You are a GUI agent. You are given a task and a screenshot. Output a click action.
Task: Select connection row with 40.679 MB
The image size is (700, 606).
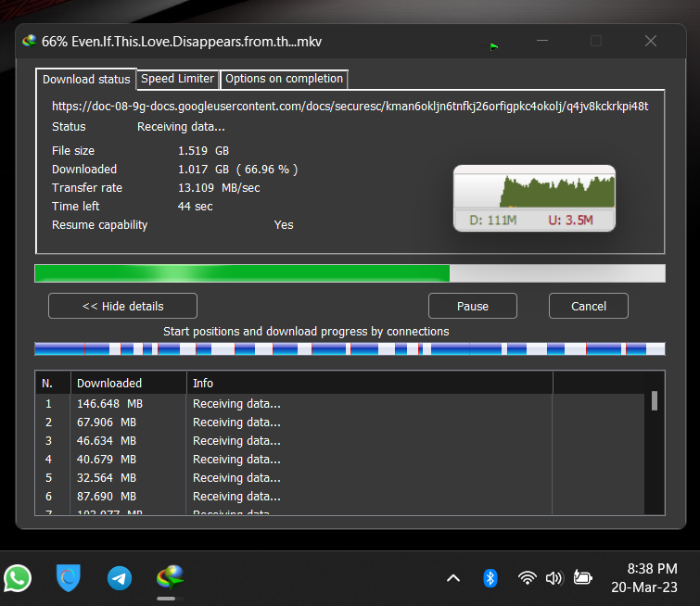point(340,460)
